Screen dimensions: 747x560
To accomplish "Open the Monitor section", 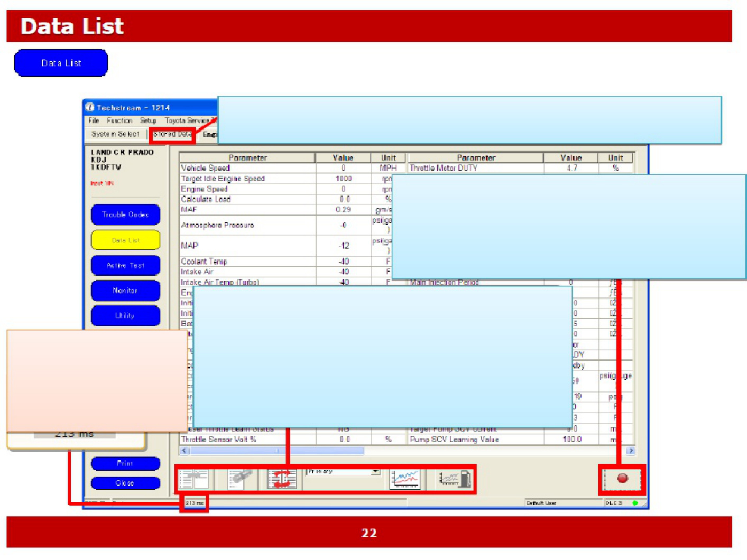I will coord(125,291).
